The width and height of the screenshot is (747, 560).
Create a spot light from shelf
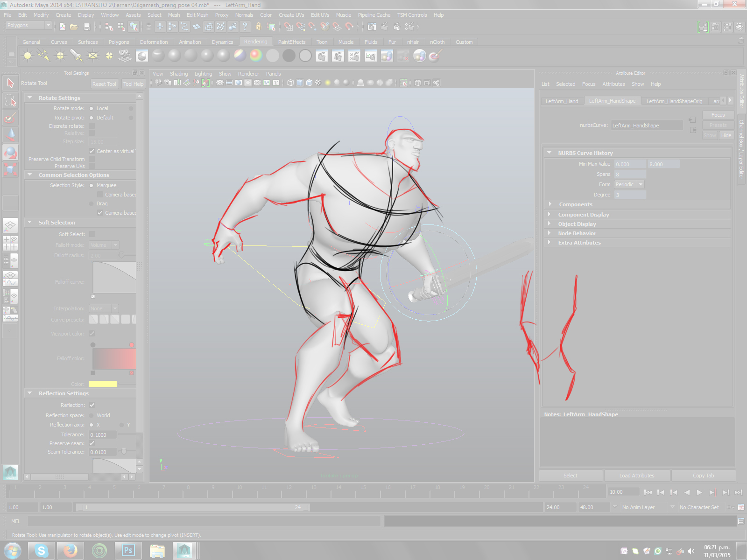point(77,56)
